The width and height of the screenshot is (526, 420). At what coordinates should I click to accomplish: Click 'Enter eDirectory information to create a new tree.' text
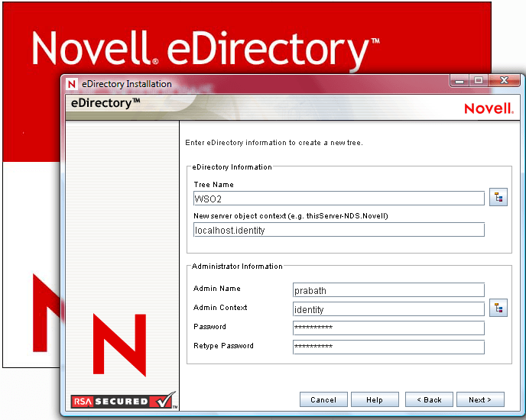(274, 143)
